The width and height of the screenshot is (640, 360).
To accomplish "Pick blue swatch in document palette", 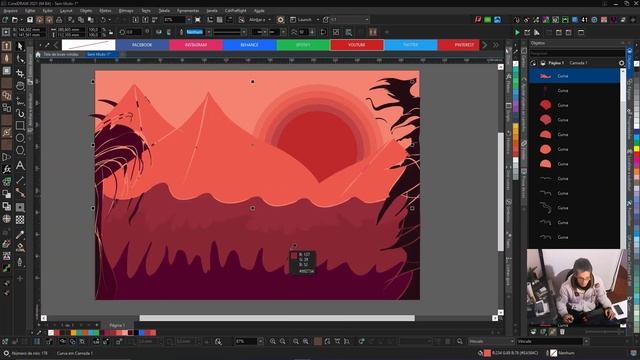I will tap(141, 333).
